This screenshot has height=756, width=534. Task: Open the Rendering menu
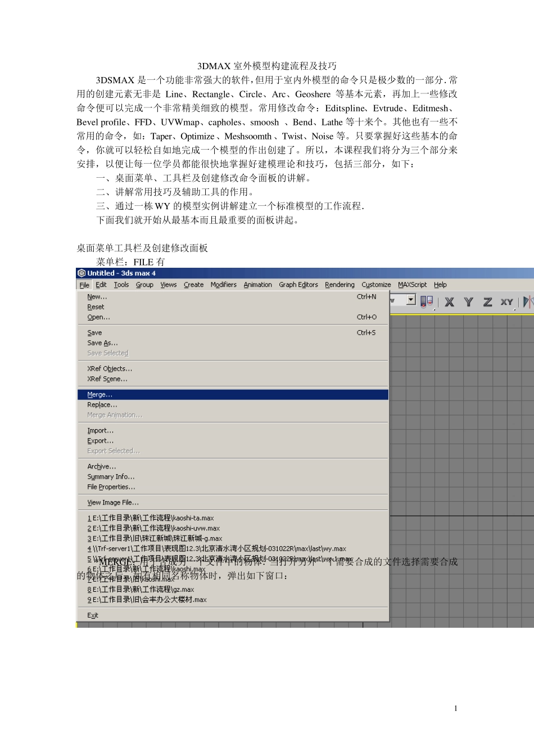340,285
